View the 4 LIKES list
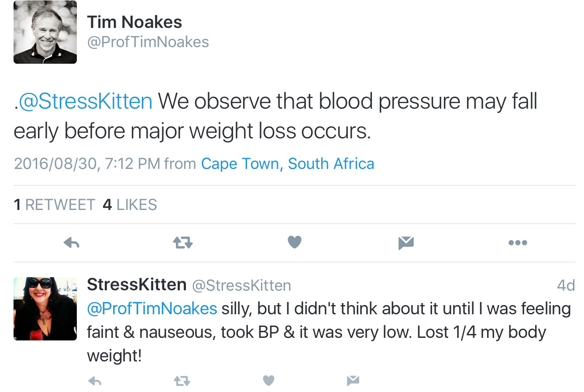The width and height of the screenshot is (584, 392). click(130, 205)
